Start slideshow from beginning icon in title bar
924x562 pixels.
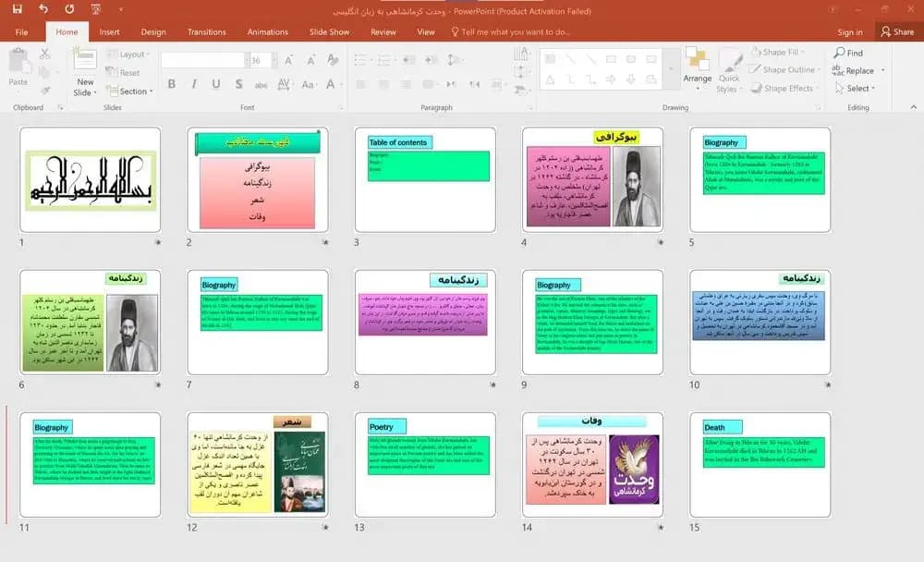click(95, 9)
